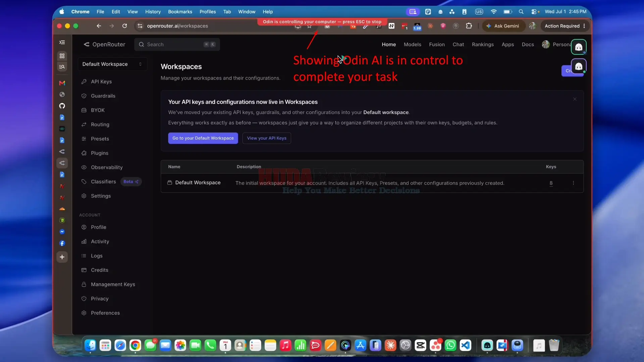Click Go to your Default Workspace button

coord(203,138)
